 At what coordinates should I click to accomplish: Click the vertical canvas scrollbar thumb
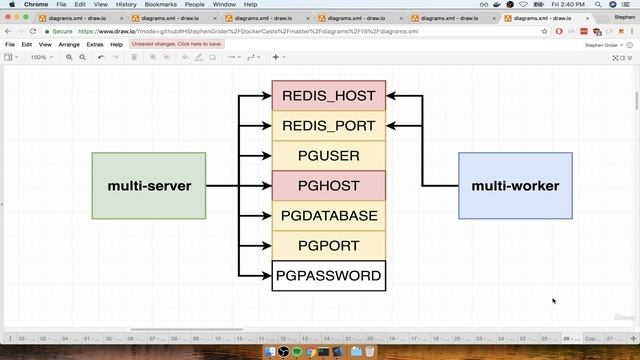click(x=636, y=101)
